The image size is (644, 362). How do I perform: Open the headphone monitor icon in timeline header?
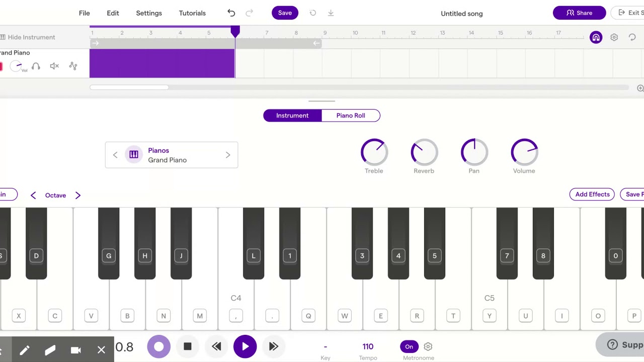click(x=596, y=37)
